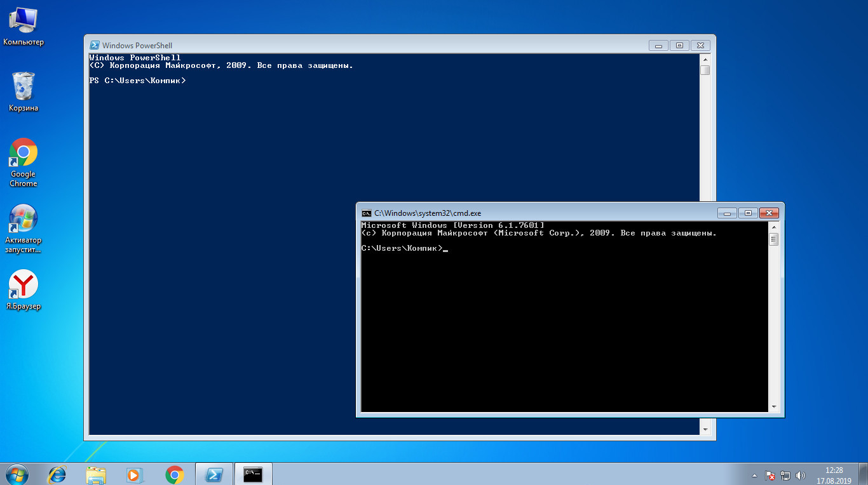Image resolution: width=868 pixels, height=485 pixels.
Task: Switch to cmd.exe taskbar button
Action: (x=253, y=474)
